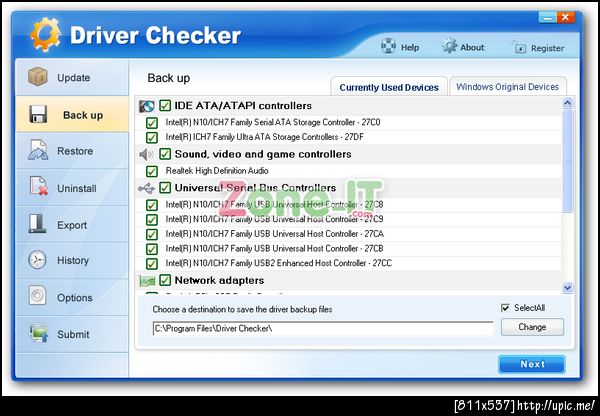Uncheck USB Universal Host Controller 27C9
This screenshot has width=600, height=416.
[152, 220]
